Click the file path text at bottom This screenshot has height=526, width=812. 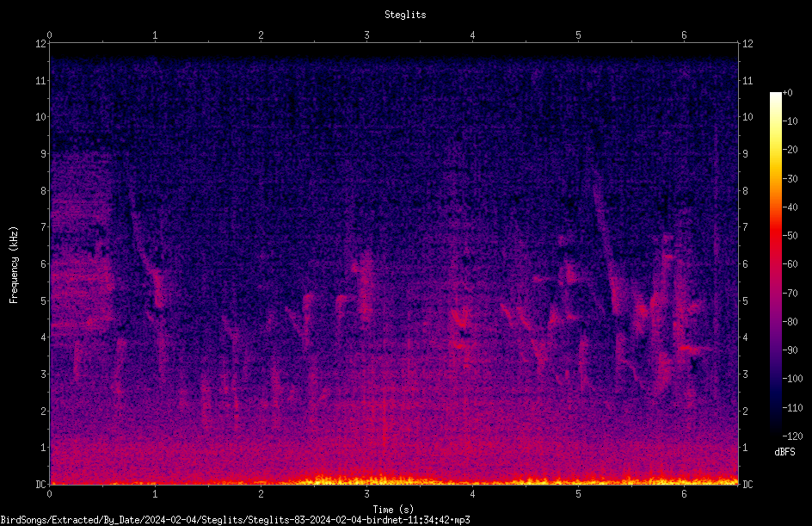235,520
